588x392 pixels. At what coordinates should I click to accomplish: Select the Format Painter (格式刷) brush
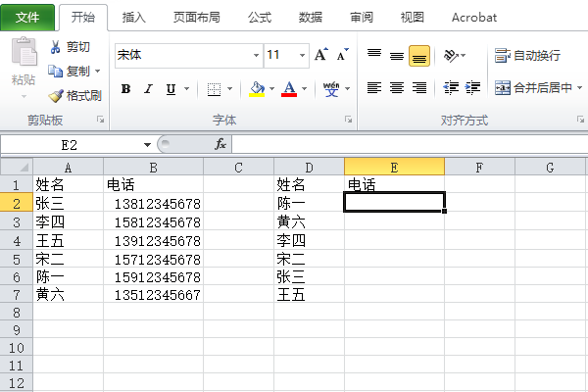tap(56, 96)
